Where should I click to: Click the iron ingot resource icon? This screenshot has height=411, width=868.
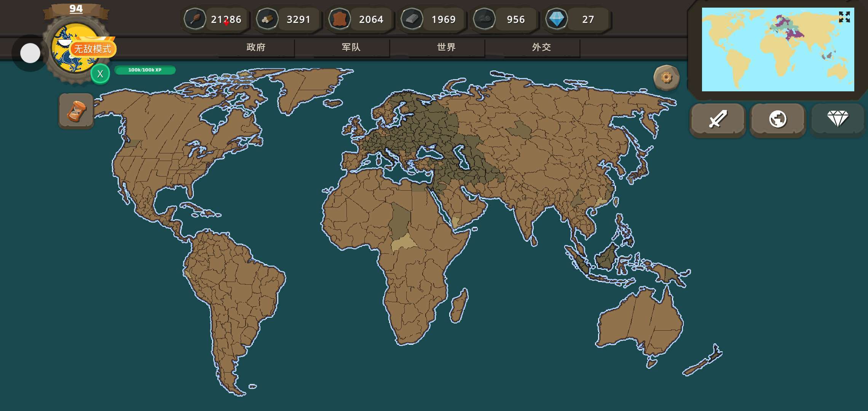412,19
